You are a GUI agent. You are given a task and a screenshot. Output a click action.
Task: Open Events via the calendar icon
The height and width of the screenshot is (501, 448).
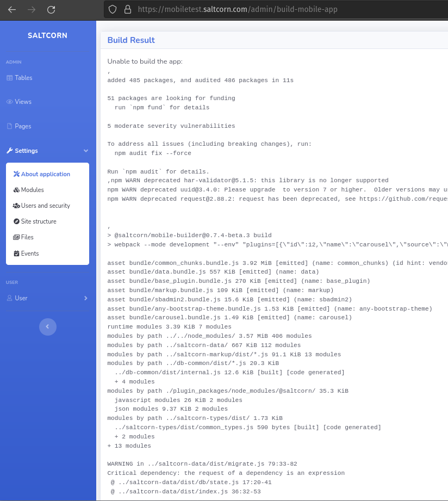(x=15, y=253)
